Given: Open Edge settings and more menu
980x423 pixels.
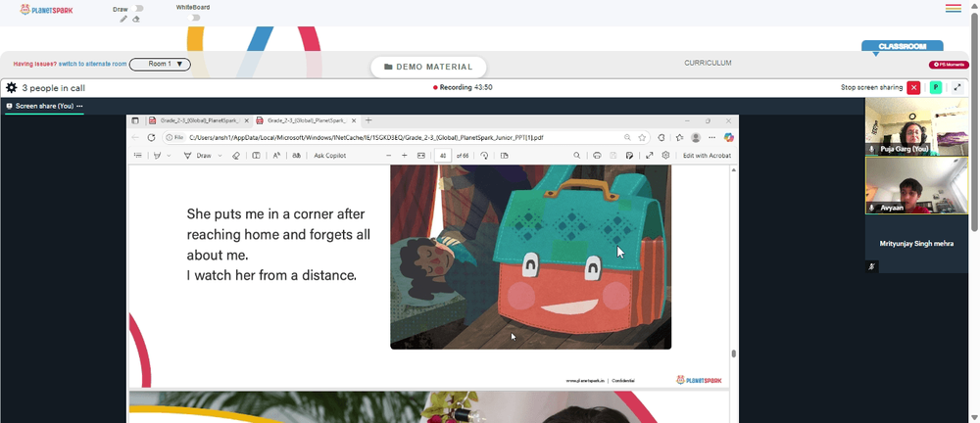Looking at the screenshot, I should tap(711, 137).
